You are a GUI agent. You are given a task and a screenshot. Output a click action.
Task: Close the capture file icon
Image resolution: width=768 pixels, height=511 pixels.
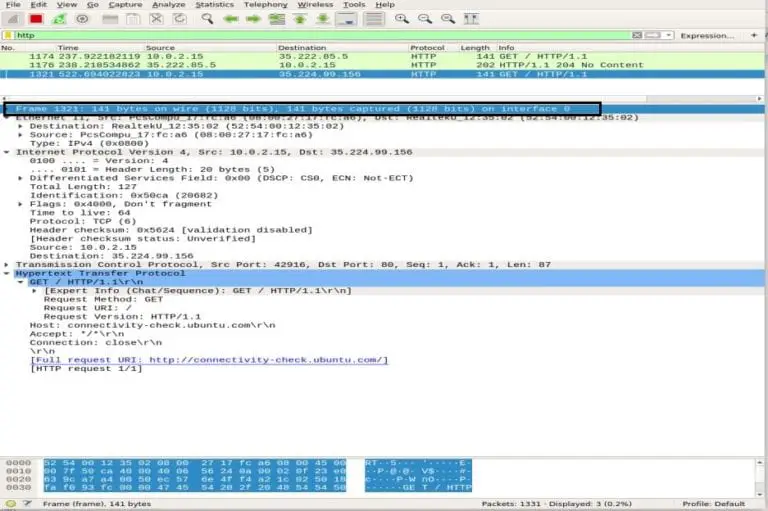[156, 19]
